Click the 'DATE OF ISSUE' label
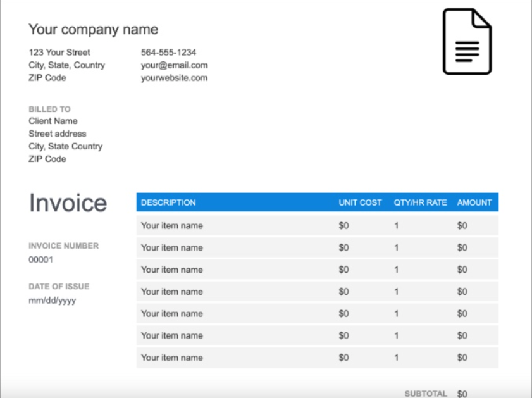532x398 pixels. pyautogui.click(x=59, y=287)
